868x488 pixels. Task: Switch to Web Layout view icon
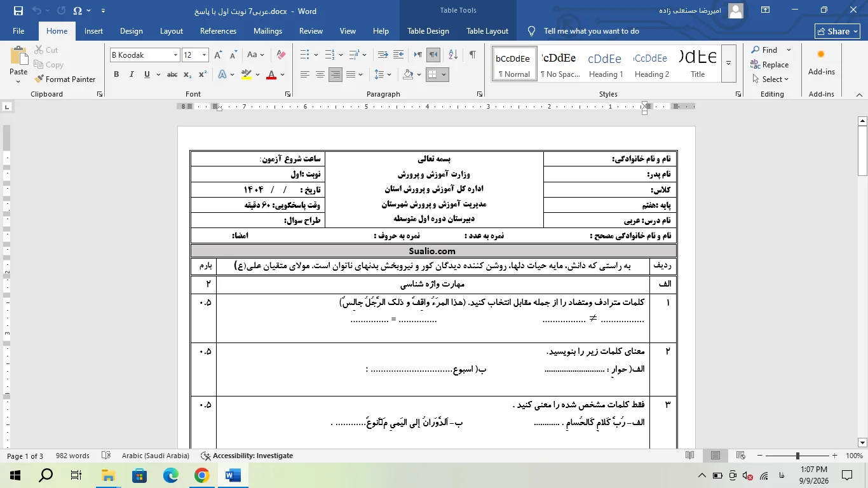[740, 456]
